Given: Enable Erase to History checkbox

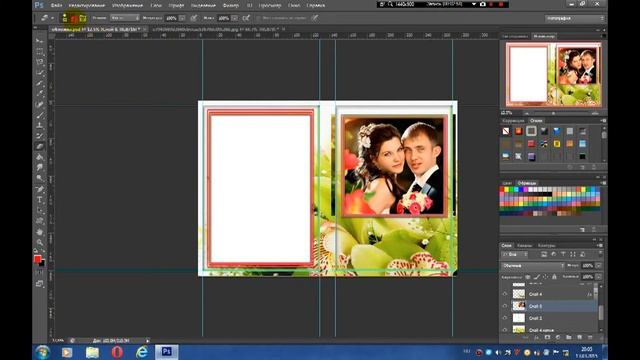Looking at the screenshot, I should (258, 18).
